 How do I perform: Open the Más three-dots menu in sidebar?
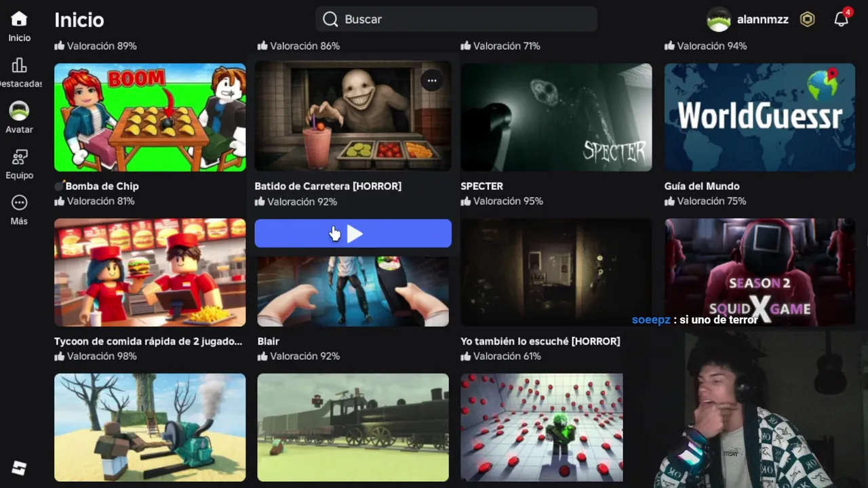(x=19, y=203)
